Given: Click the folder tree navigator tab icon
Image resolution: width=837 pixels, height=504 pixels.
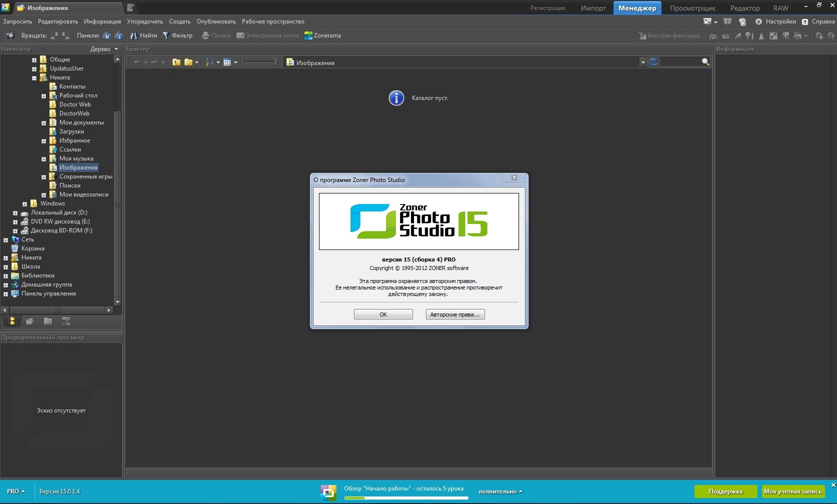Looking at the screenshot, I should [12, 321].
